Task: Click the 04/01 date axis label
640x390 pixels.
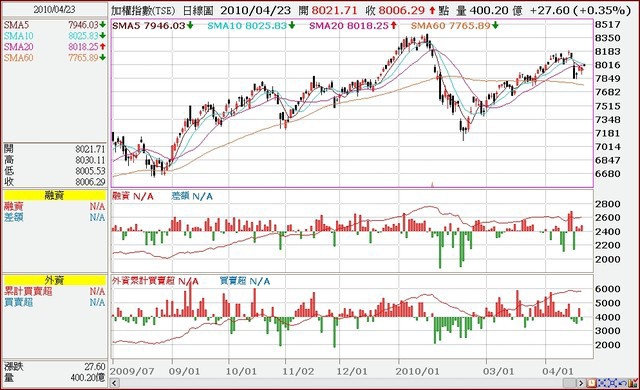Action: pyautogui.click(x=558, y=372)
